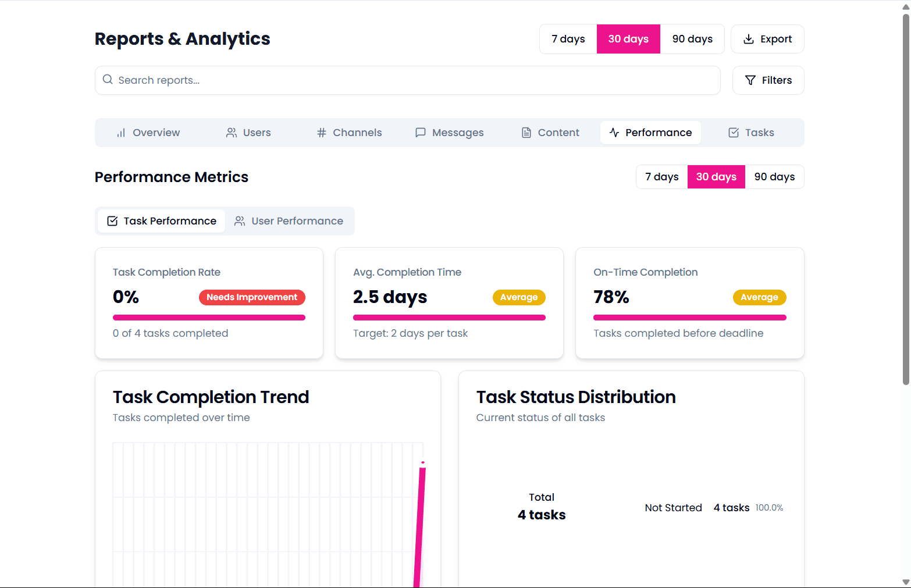
Task: Focus the Search reports input field
Action: pos(407,80)
